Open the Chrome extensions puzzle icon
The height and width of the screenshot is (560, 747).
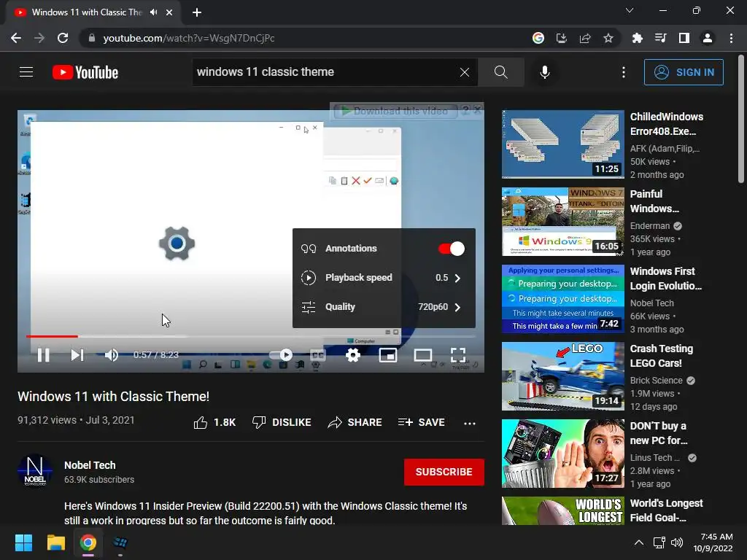[637, 38]
